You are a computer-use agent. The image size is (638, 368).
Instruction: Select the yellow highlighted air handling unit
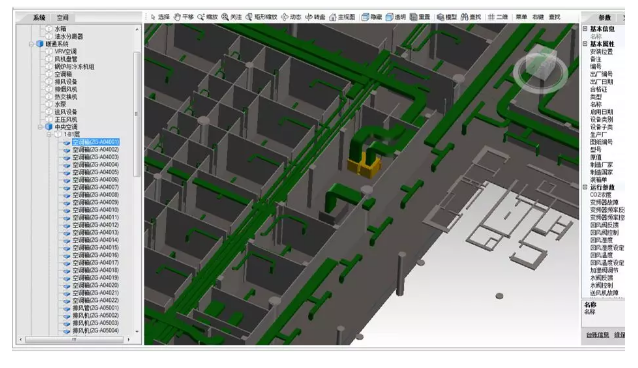365,166
